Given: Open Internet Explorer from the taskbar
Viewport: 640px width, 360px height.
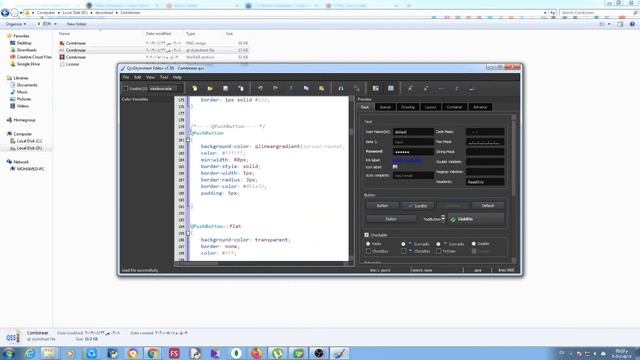Looking at the screenshot, I should tap(29, 353).
